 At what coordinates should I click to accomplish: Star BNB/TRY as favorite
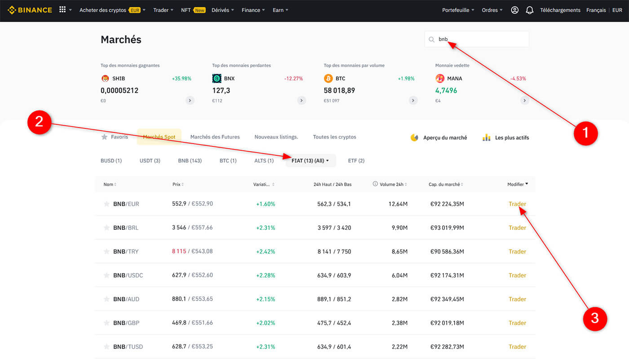106,251
